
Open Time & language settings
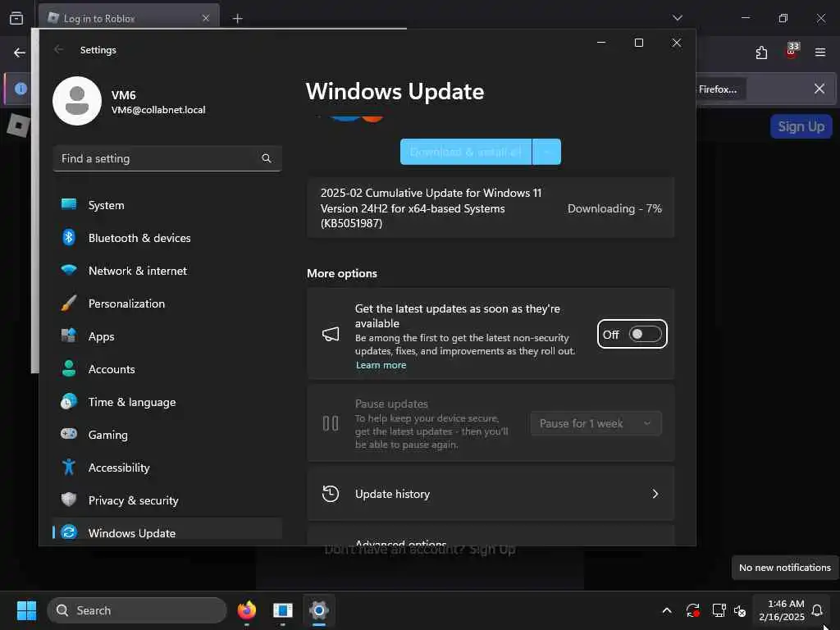tap(167, 402)
